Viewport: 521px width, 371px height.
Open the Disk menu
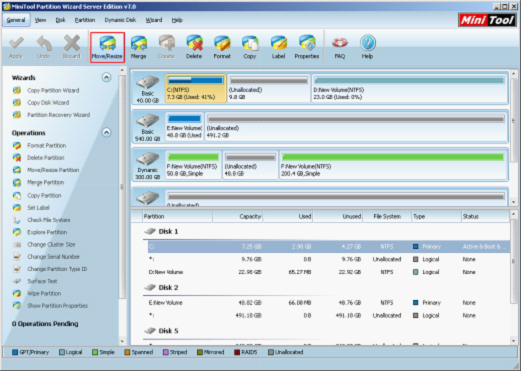click(60, 20)
